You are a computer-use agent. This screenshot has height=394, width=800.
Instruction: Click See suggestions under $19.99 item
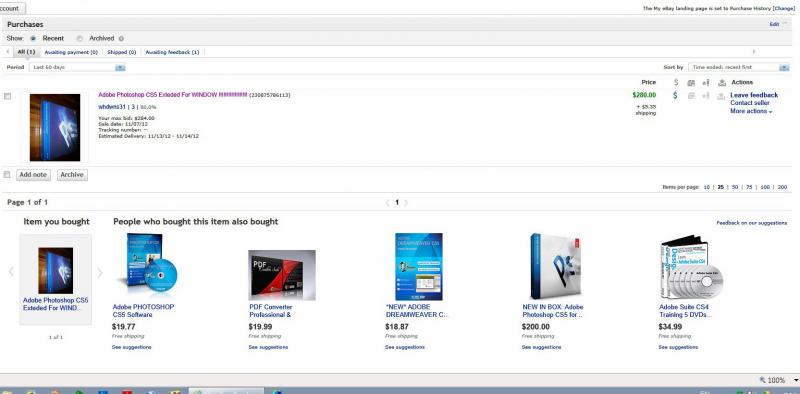pos(268,347)
